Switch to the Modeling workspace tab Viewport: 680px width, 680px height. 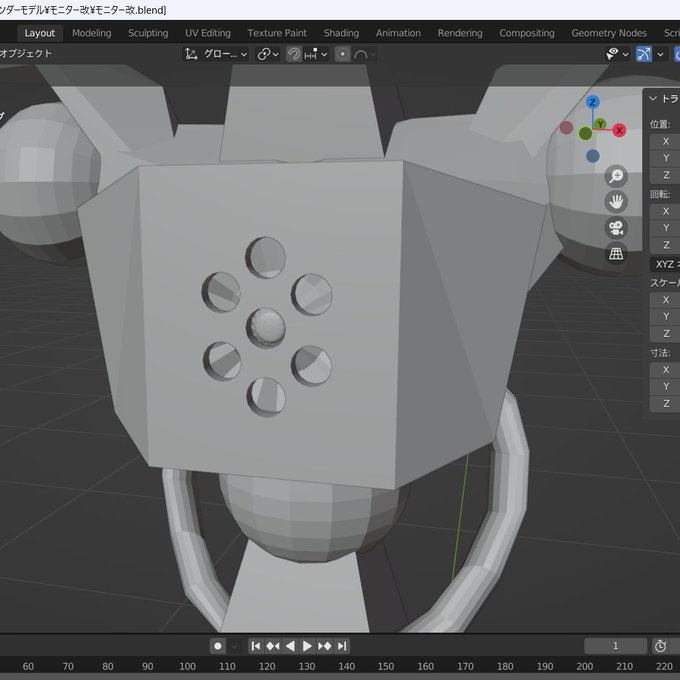(x=92, y=33)
